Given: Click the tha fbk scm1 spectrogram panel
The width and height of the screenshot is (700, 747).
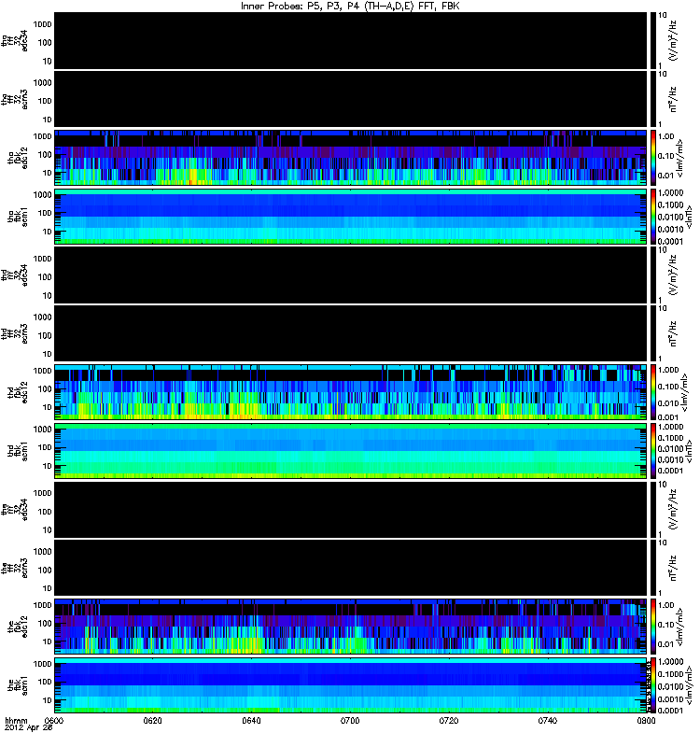Looking at the screenshot, I should (x=351, y=218).
